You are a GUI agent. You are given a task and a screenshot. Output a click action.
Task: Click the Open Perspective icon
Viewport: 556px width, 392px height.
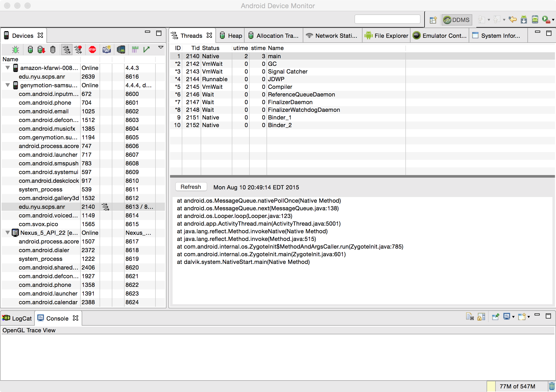[433, 20]
